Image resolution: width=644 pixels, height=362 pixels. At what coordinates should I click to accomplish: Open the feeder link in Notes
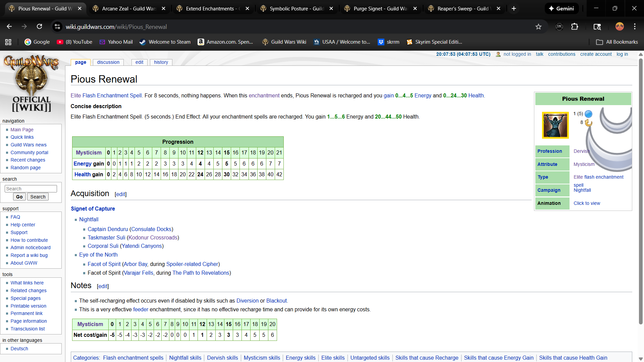click(x=141, y=309)
